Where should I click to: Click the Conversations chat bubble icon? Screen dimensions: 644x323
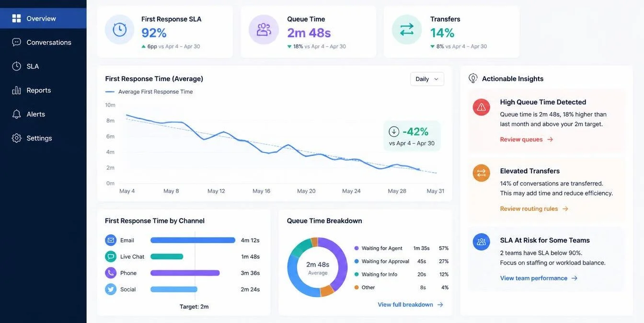tap(16, 42)
